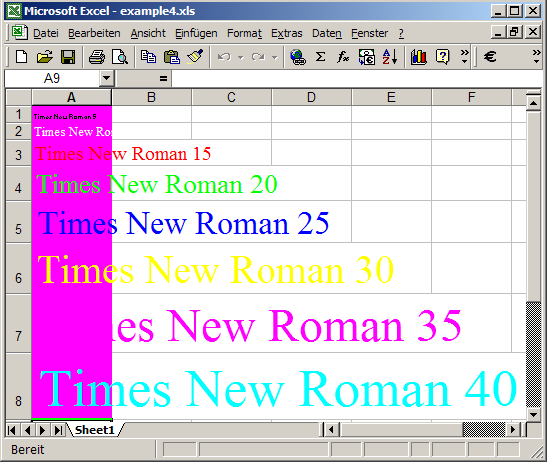The image size is (547, 462).
Task: Open the Extras menu
Action: [x=287, y=33]
